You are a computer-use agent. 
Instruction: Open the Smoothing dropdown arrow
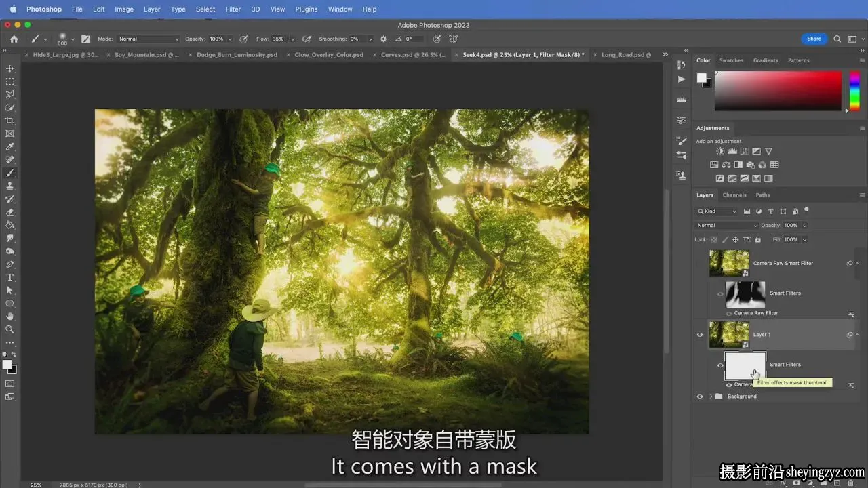pyautogui.click(x=370, y=39)
